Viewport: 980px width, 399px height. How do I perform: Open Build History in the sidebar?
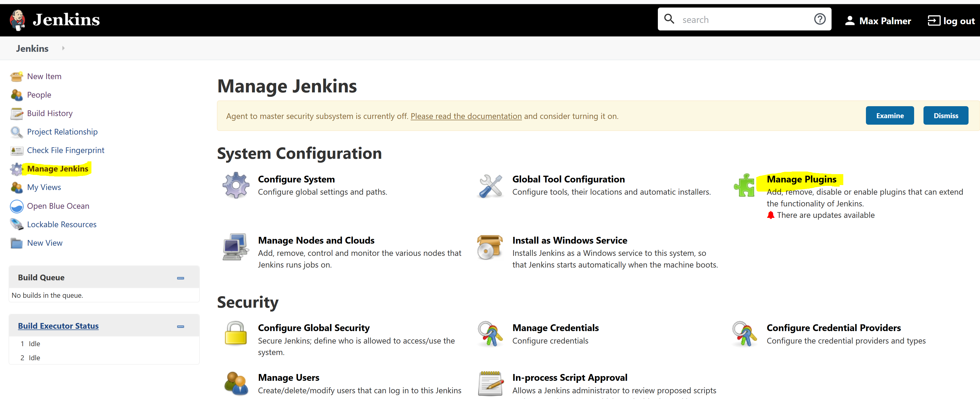49,113
